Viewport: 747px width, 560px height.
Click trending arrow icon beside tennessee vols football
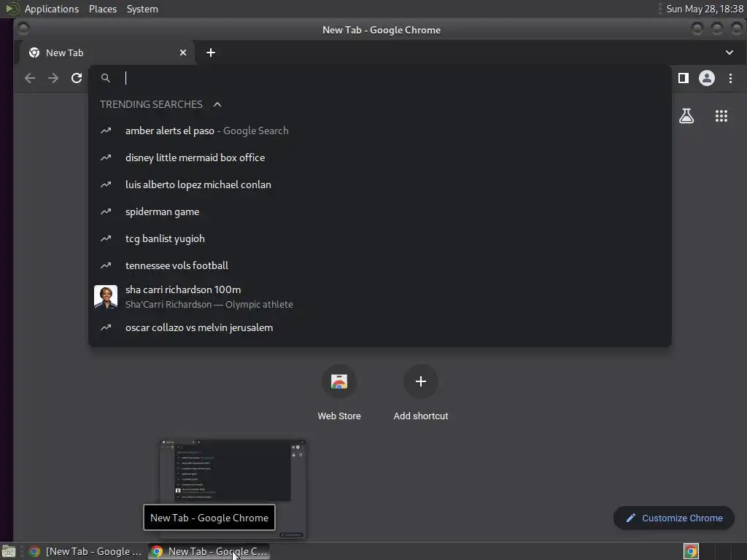[106, 265]
